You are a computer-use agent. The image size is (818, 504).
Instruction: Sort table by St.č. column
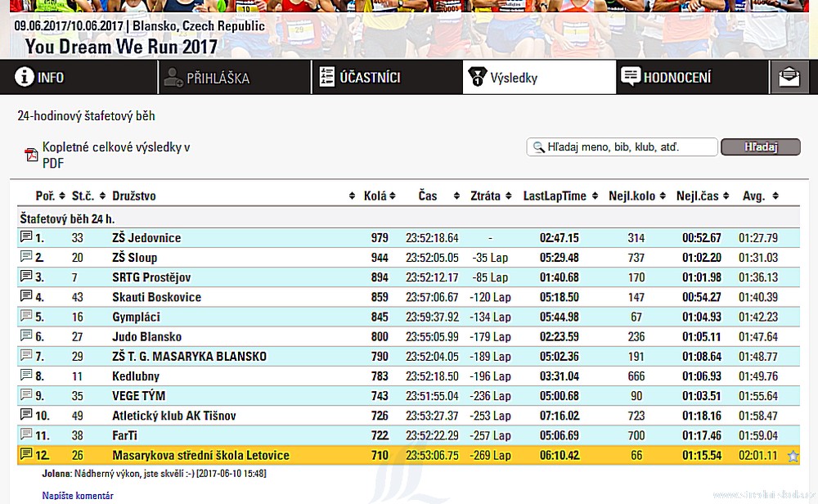click(88, 196)
